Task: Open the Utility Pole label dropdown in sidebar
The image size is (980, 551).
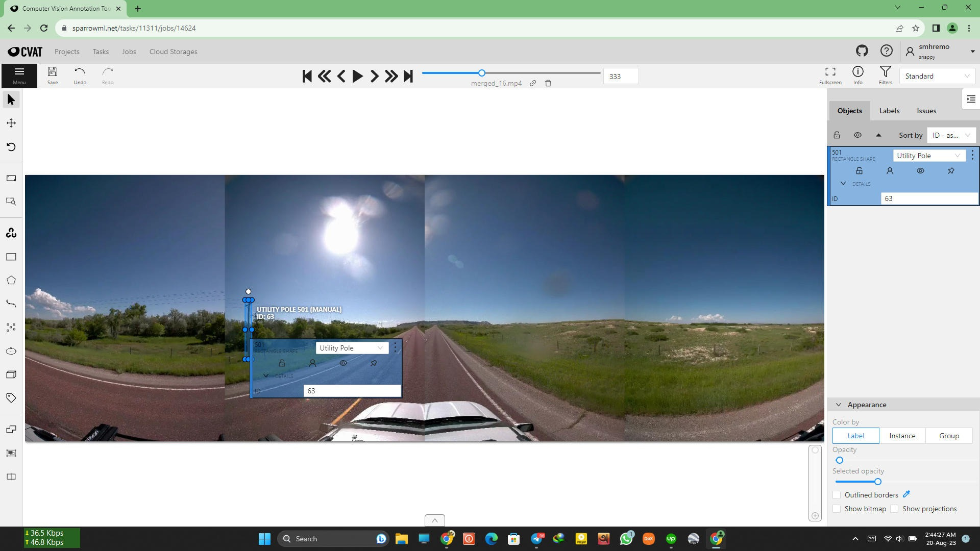Action: (x=928, y=156)
